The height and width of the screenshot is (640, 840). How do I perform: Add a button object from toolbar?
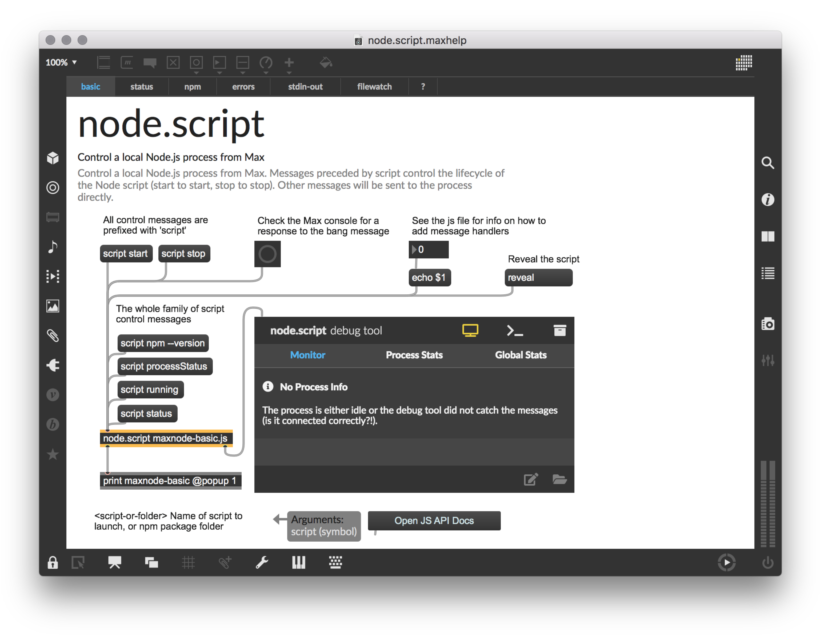[196, 63]
